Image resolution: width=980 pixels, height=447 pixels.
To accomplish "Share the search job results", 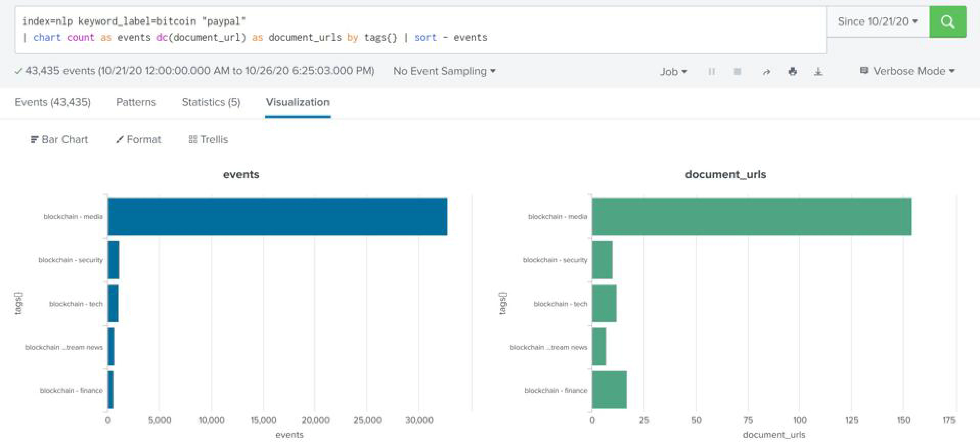I will [767, 71].
